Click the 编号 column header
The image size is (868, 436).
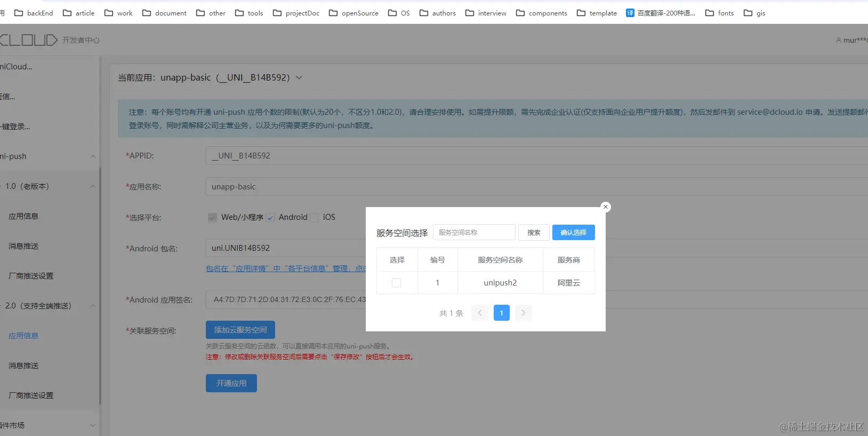437,260
